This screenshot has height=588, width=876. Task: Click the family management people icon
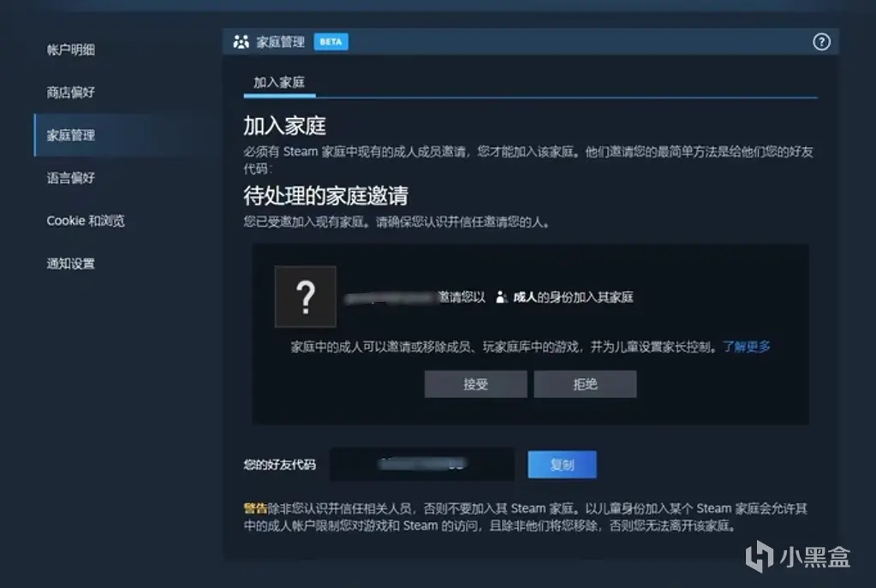click(x=241, y=42)
